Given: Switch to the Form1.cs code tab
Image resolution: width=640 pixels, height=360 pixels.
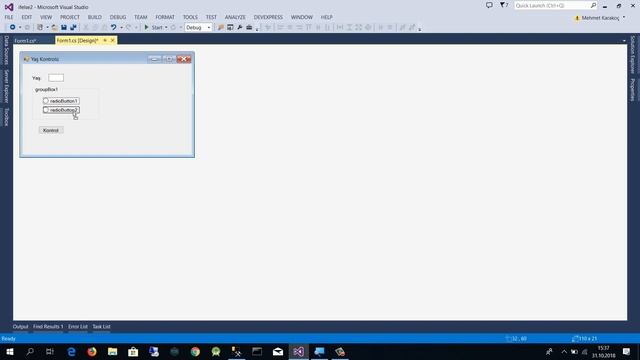Looking at the screenshot, I should point(25,41).
